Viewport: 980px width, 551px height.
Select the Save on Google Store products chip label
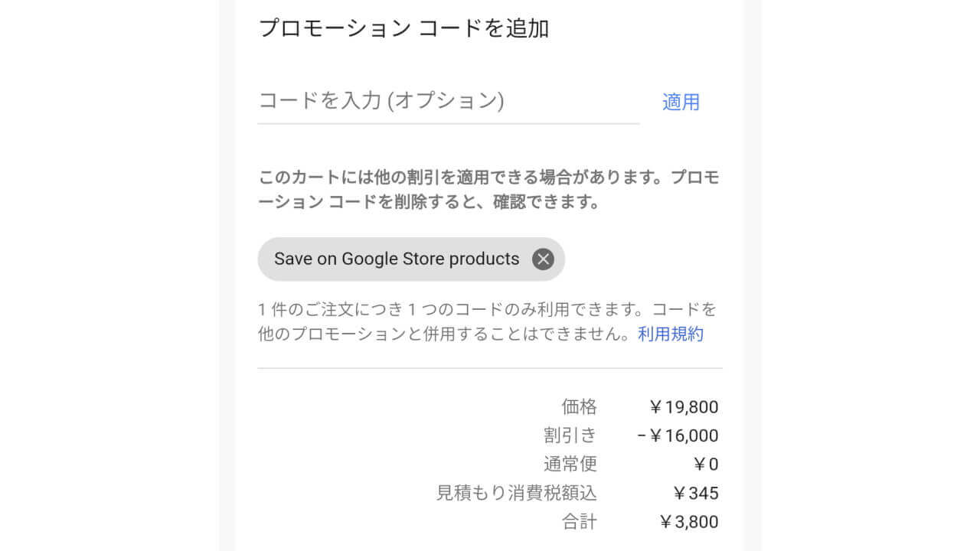[x=397, y=259]
